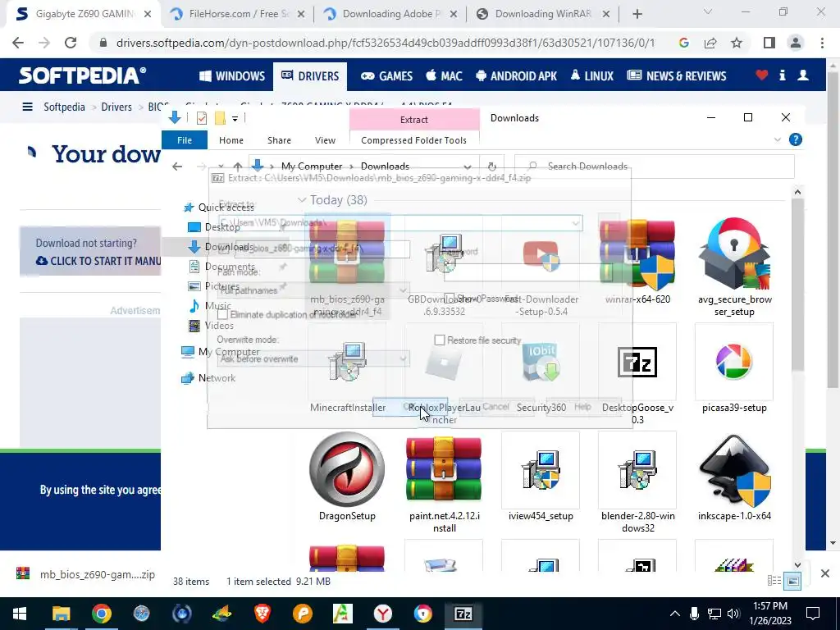Select the paint.net.4.2.12.install archive
Screen dimensions: 840x630
[x=444, y=482]
